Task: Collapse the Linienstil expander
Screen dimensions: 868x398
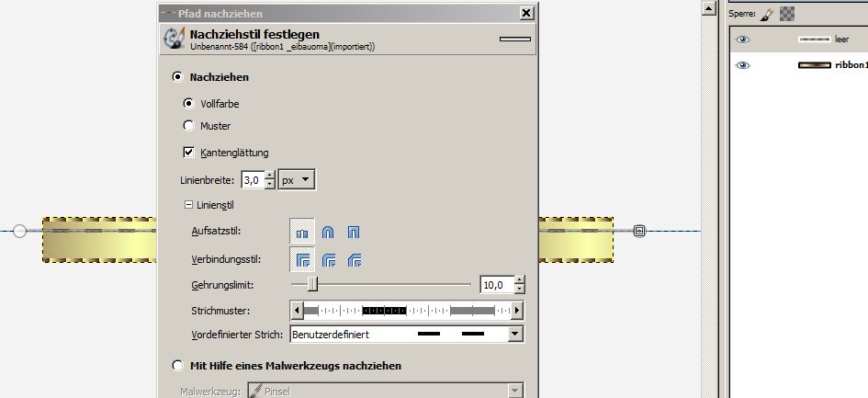Action: 188,205
